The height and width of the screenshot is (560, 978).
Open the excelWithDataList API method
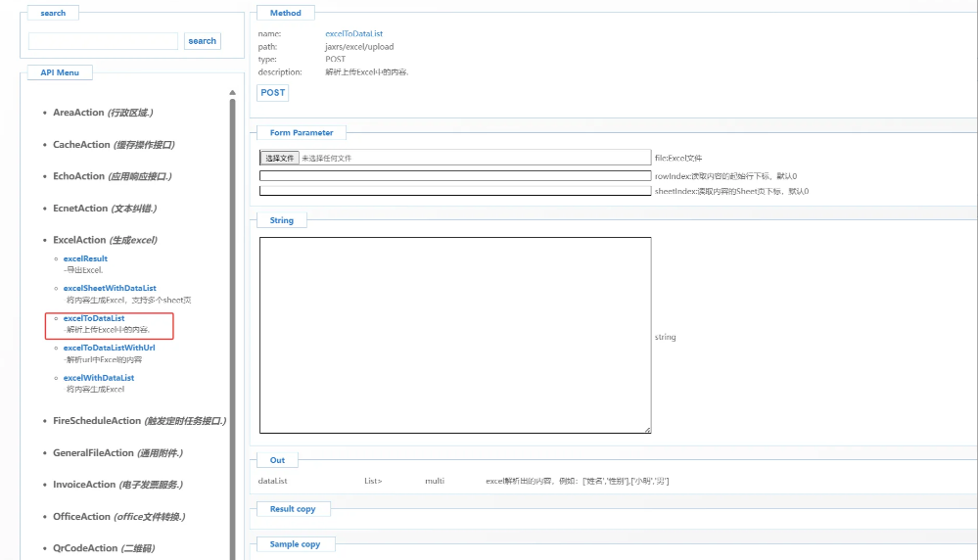coord(99,378)
